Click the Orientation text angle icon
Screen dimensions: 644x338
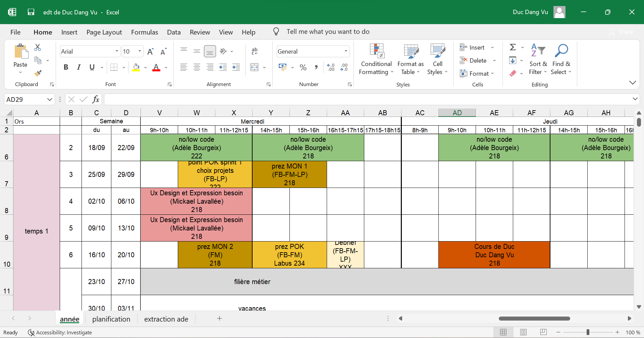(223, 51)
